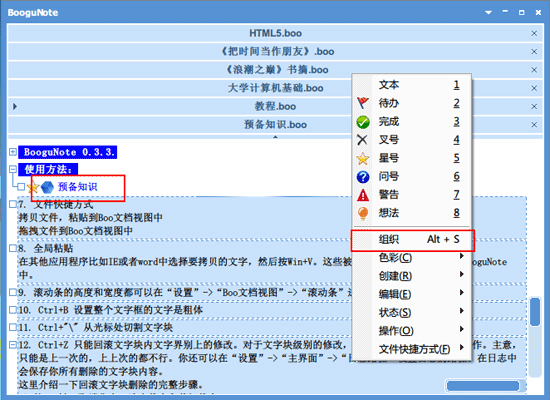This screenshot has height=400, width=550.
Task: Click the text 拖拽文件到Boo文档视图中
Action: click(x=75, y=231)
